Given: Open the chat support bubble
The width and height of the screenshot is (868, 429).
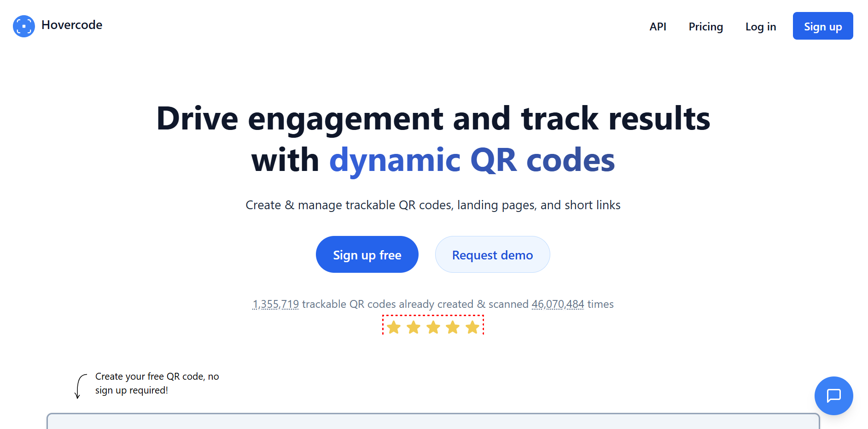Looking at the screenshot, I should (x=833, y=395).
